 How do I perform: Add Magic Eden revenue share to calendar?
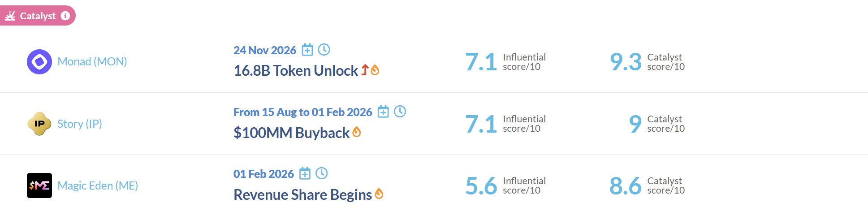tap(305, 173)
